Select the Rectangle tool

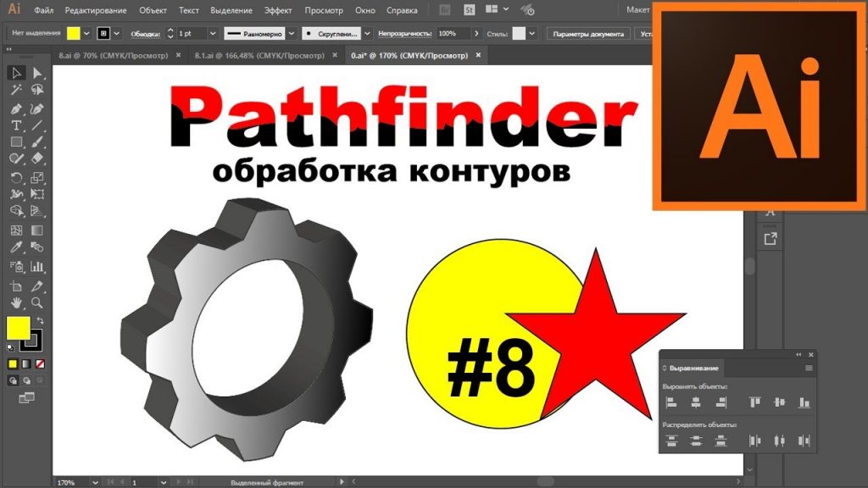point(16,142)
